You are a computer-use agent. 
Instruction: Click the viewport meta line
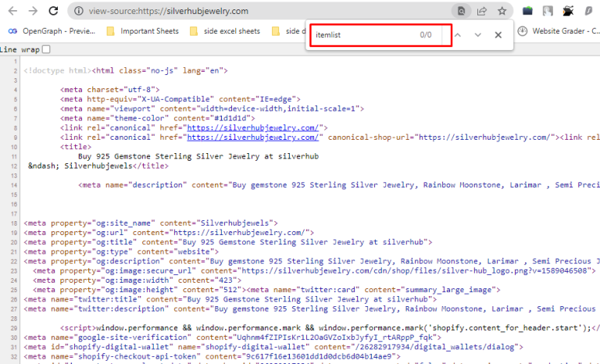pos(212,109)
